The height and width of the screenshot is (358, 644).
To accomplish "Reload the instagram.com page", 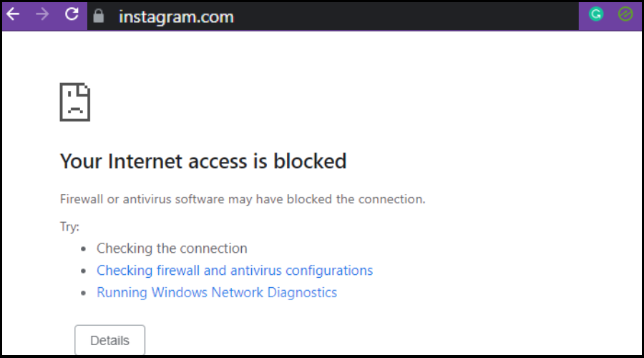I will click(72, 14).
